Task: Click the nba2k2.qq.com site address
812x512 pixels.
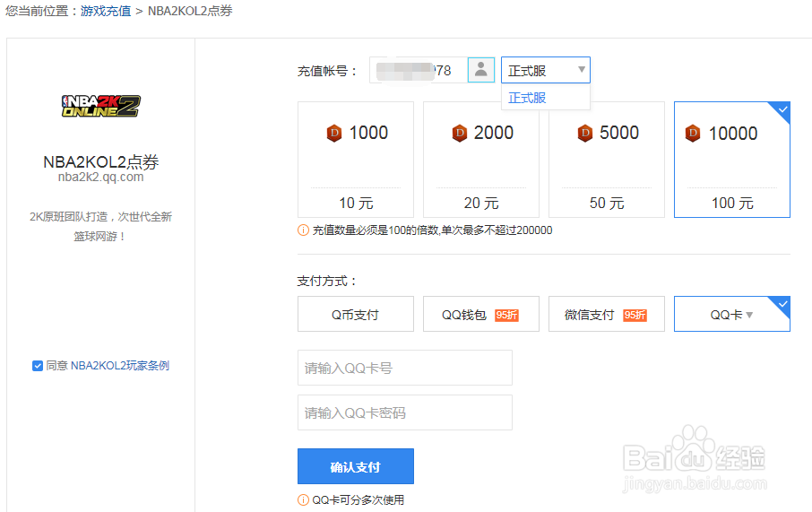Action: click(x=101, y=178)
